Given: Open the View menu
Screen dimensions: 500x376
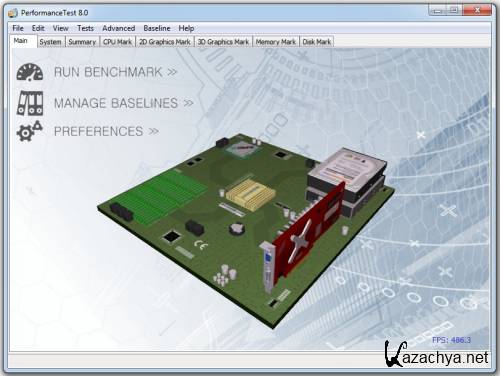Looking at the screenshot, I should tap(60, 28).
